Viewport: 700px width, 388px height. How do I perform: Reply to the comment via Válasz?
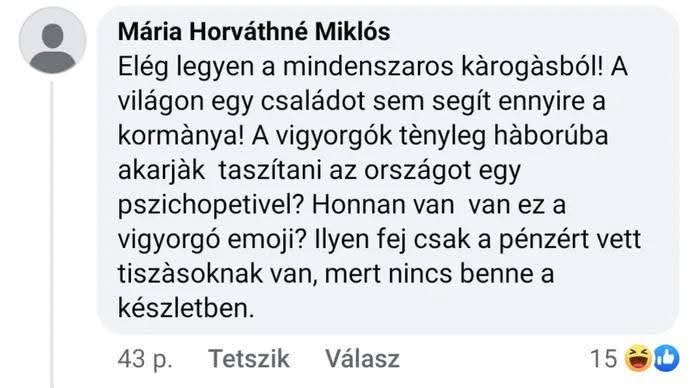(362, 359)
